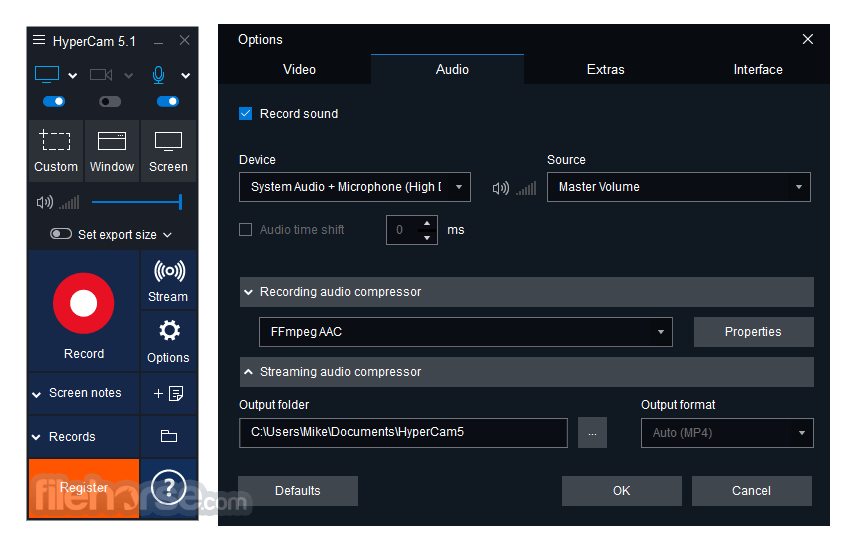The height and width of the screenshot is (546, 853).
Task: Expand the Set export size chevron
Action: pyautogui.click(x=168, y=235)
